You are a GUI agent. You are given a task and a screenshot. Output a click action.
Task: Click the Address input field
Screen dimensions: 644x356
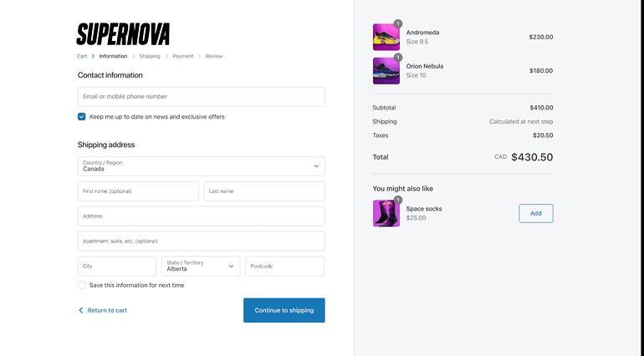point(202,216)
